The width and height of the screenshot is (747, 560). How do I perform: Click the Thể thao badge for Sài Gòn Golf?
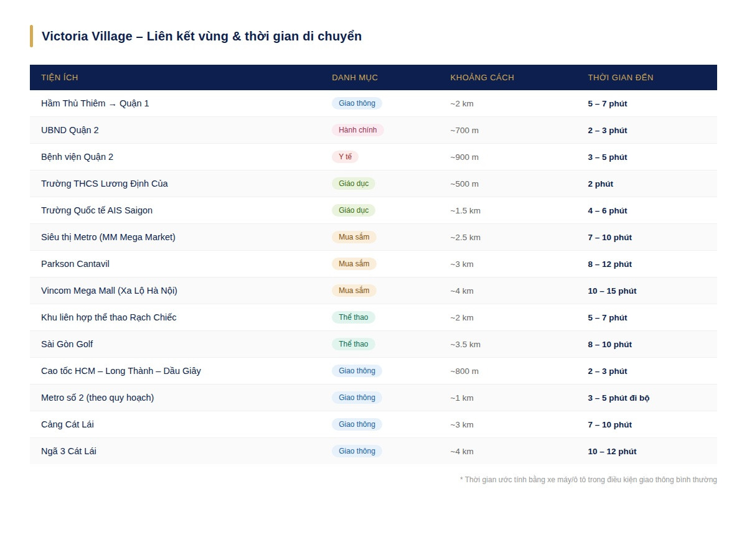pos(353,344)
